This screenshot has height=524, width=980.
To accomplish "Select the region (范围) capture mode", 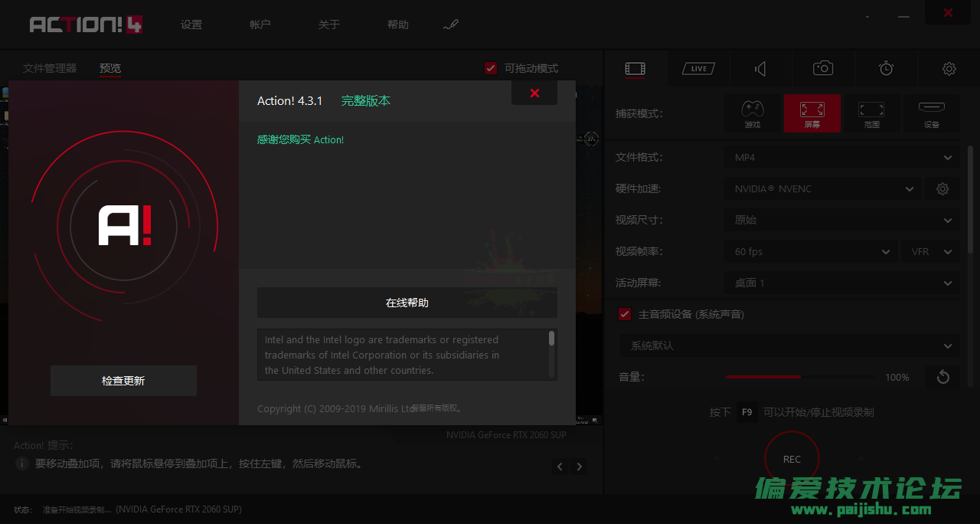I will (x=871, y=113).
